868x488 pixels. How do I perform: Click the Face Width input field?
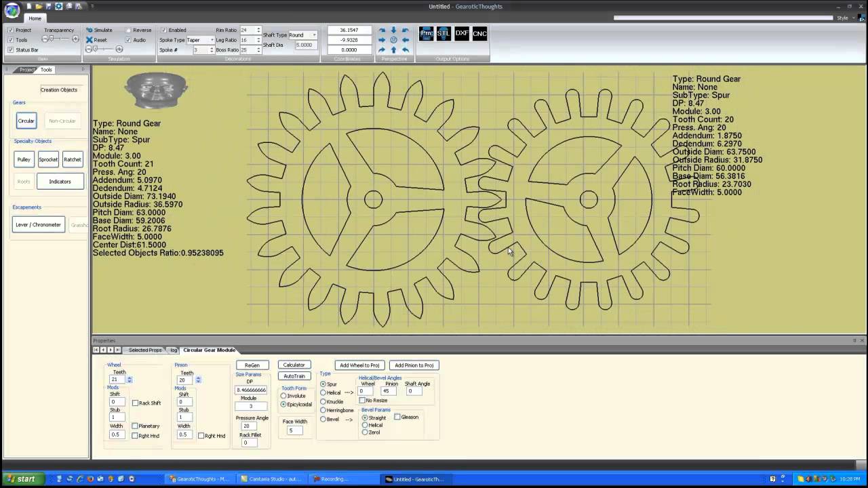click(x=296, y=430)
